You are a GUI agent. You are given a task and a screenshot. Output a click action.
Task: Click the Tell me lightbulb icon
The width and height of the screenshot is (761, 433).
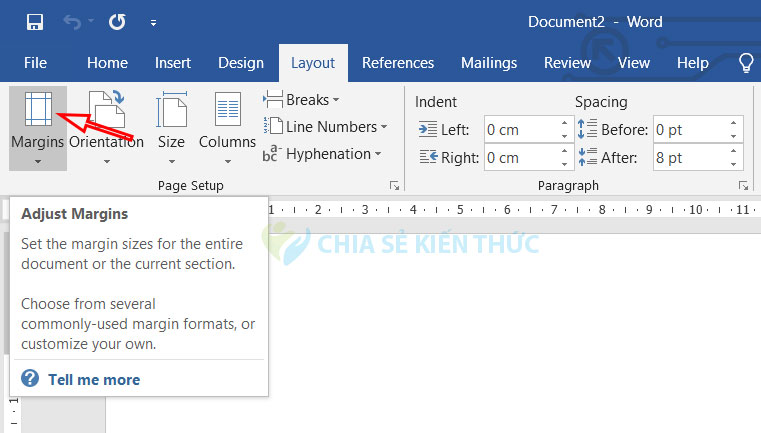745,63
